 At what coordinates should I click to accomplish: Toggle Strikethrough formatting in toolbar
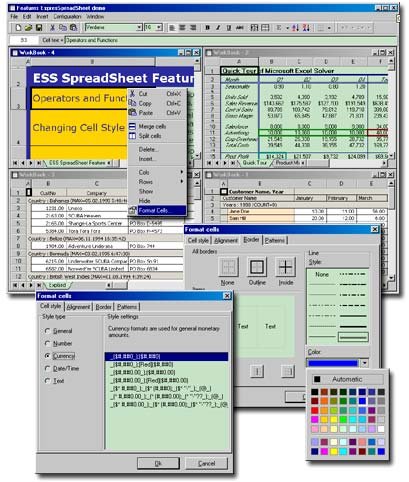pyautogui.click(x=240, y=28)
